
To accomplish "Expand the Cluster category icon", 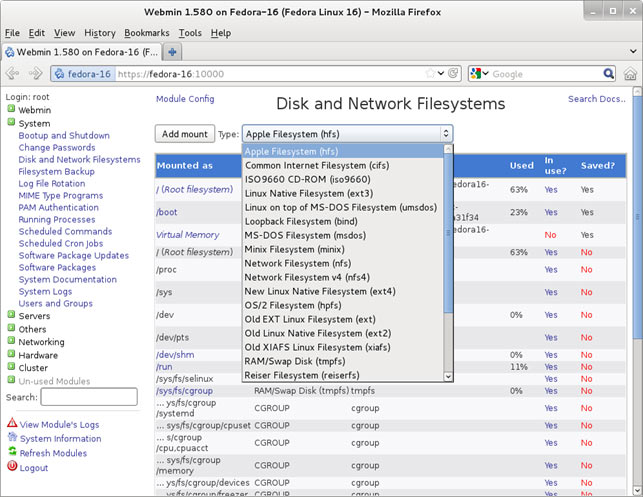I will [11, 367].
